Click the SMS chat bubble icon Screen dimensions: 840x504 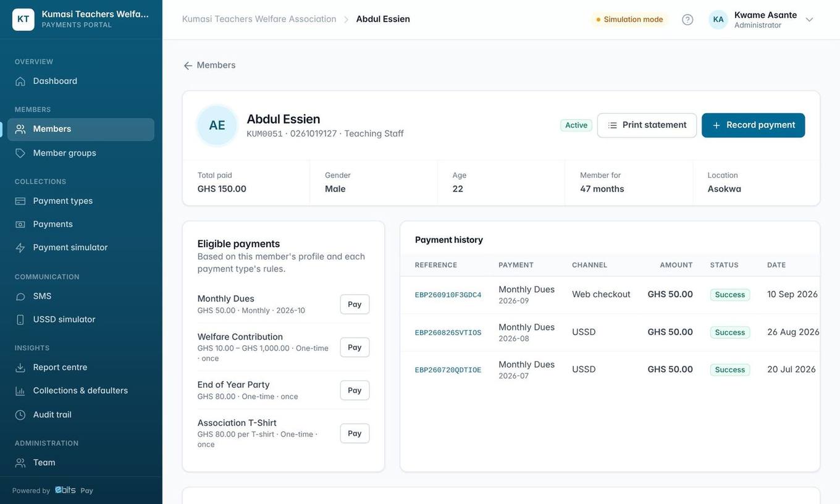click(x=20, y=296)
